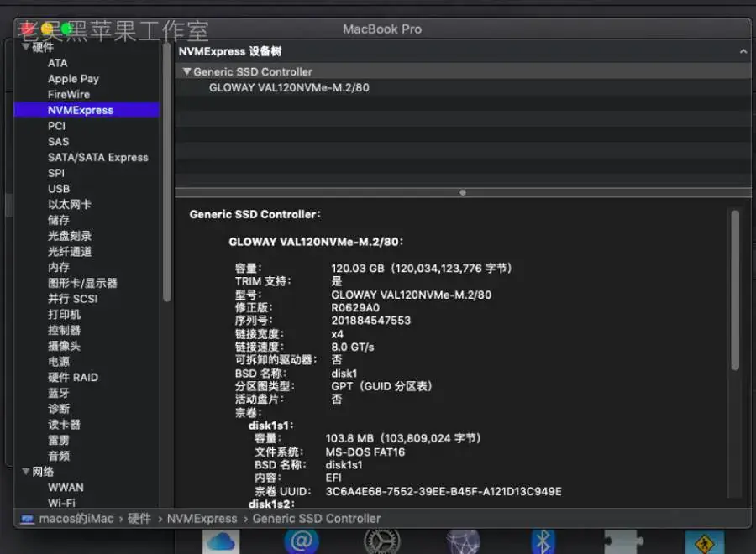Select 光纤通道 in the sidebar
The image size is (756, 554).
[70, 252]
